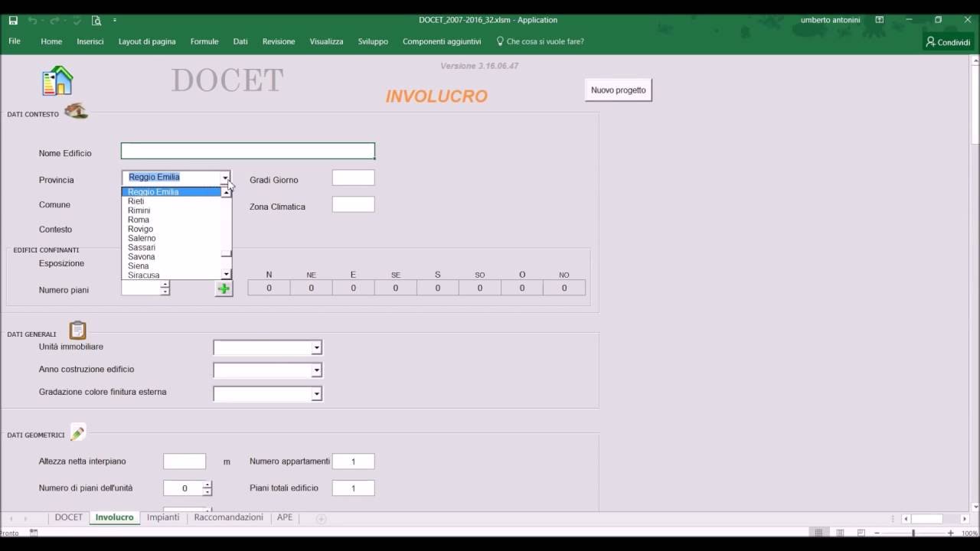
Task: Select Salerno in the province list
Action: click(171, 238)
